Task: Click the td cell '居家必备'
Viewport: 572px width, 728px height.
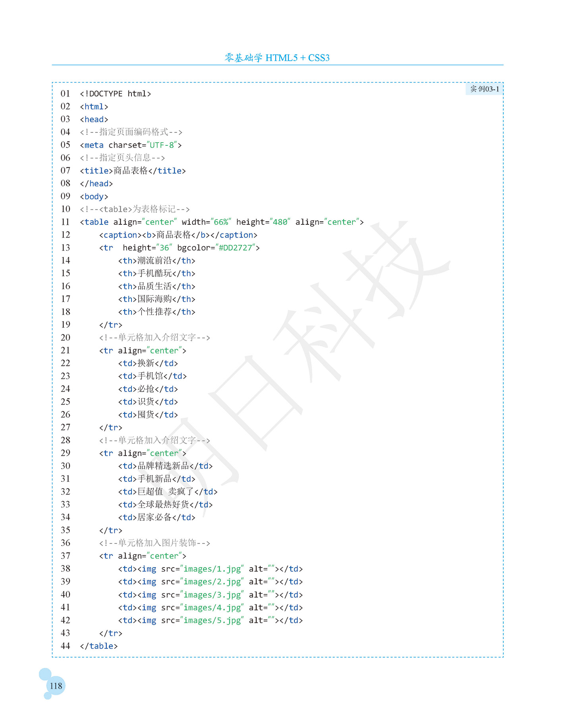Action: click(157, 518)
